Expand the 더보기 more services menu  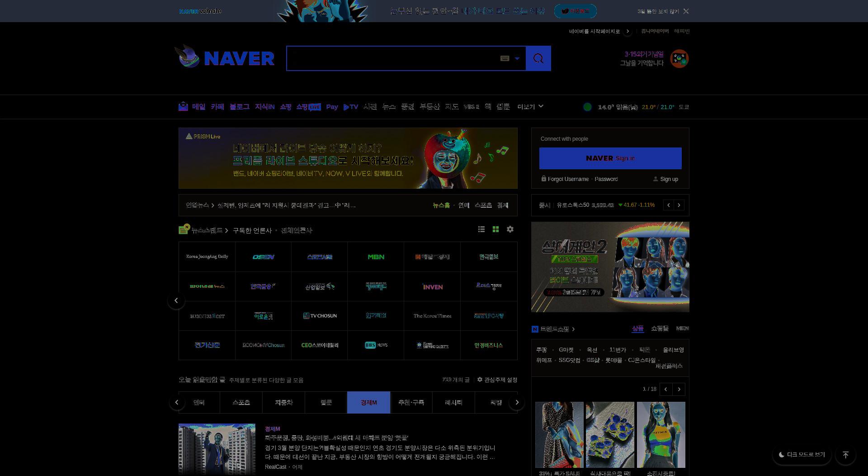530,107
